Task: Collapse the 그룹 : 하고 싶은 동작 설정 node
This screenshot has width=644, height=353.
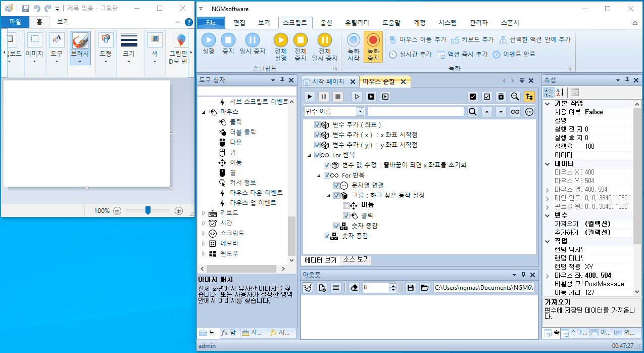Action: [x=329, y=196]
